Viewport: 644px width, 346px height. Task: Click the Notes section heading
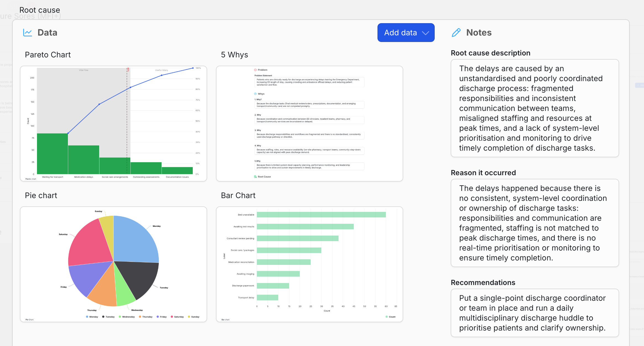(x=479, y=33)
